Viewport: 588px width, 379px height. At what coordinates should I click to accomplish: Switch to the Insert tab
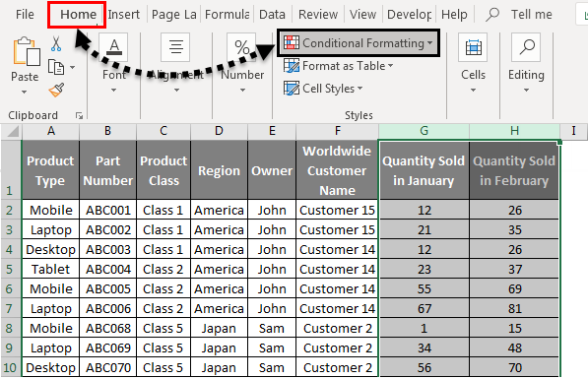click(124, 15)
